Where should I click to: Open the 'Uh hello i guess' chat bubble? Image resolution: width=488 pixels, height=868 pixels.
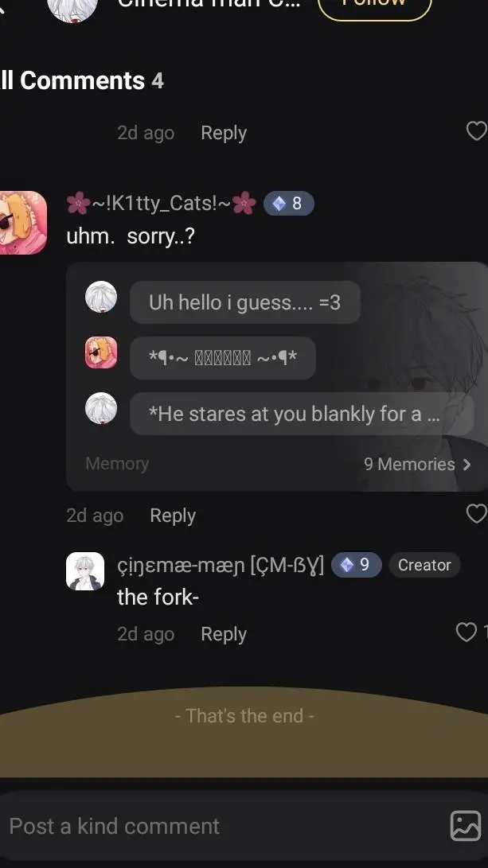(x=245, y=302)
